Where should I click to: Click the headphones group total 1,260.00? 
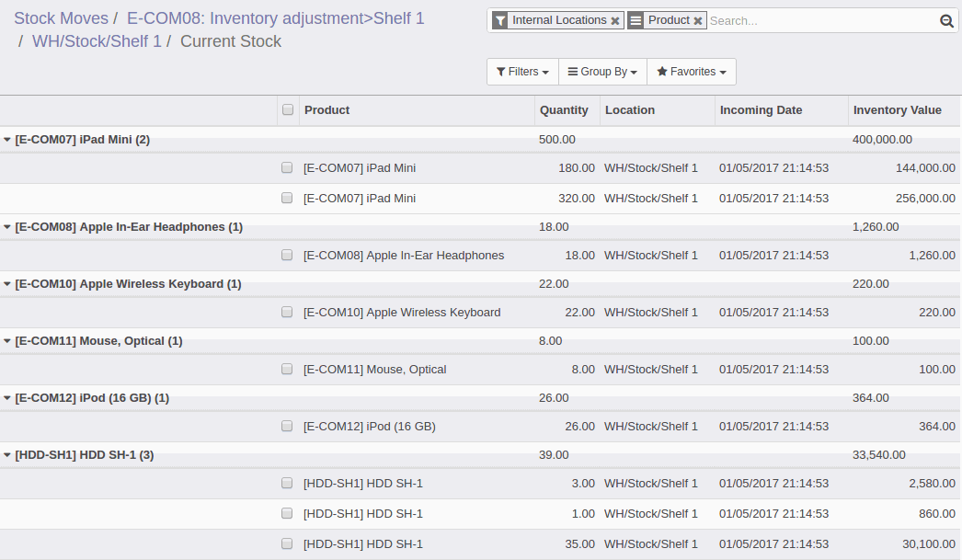click(x=876, y=227)
